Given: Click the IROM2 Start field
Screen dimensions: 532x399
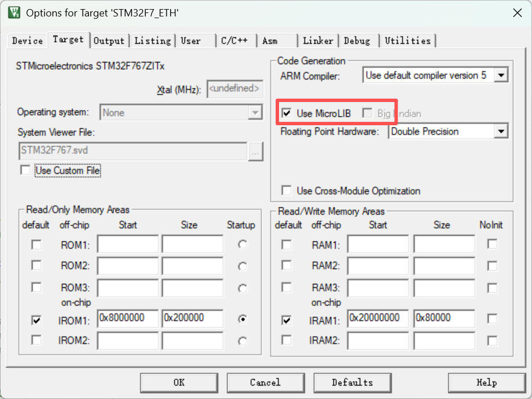Looking at the screenshot, I should tap(128, 341).
